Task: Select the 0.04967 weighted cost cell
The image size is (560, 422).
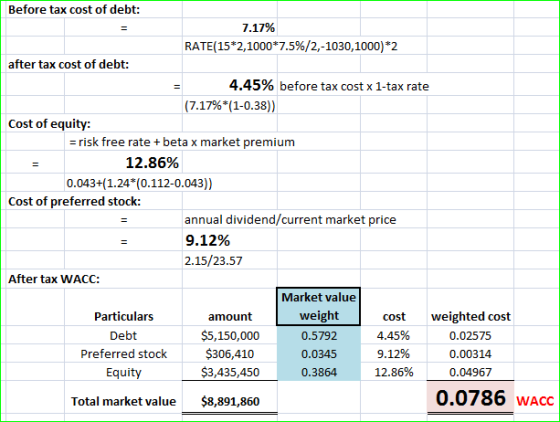Action: point(470,372)
